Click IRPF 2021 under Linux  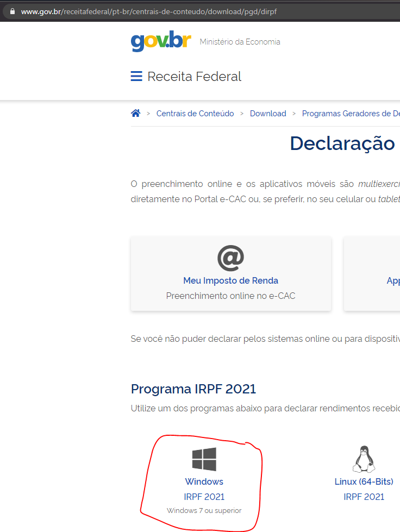coord(364,497)
